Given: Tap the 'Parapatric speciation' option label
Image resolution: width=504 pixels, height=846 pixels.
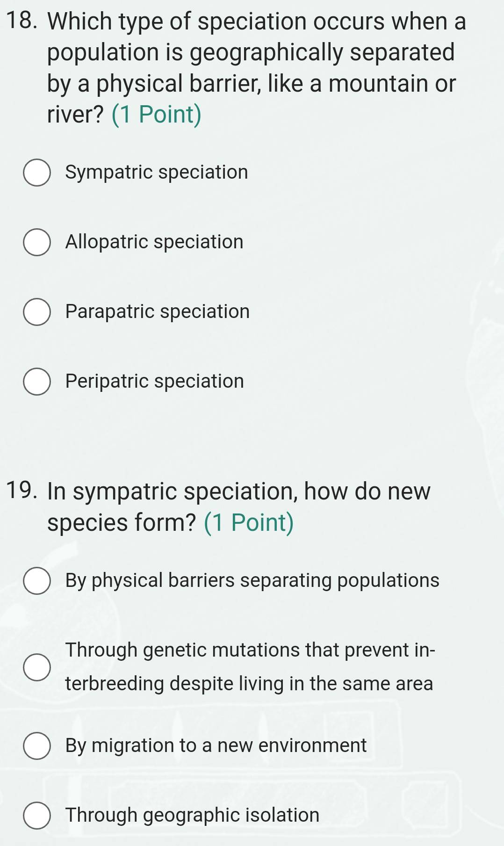Looking at the screenshot, I should pos(158,312).
